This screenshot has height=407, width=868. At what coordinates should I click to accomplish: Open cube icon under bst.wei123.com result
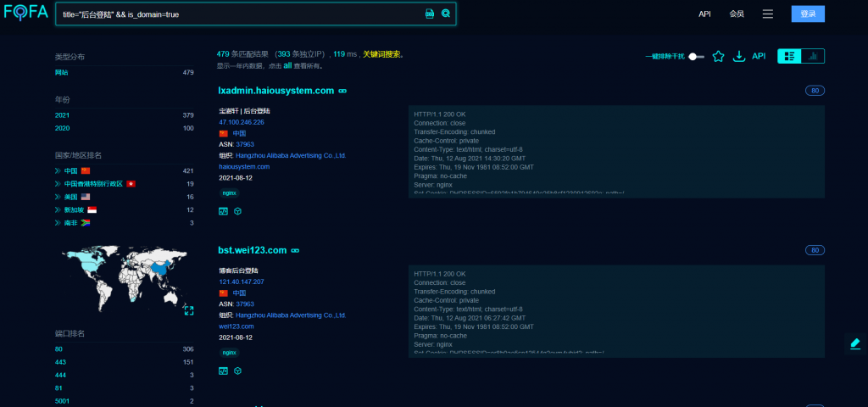click(237, 371)
